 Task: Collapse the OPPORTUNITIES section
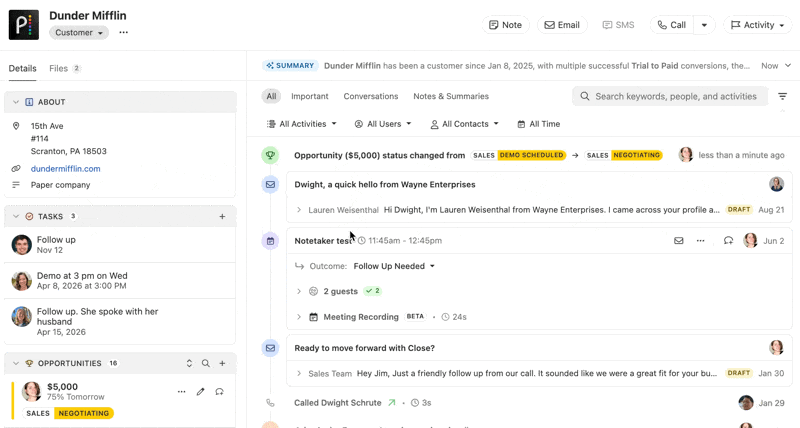click(x=16, y=363)
